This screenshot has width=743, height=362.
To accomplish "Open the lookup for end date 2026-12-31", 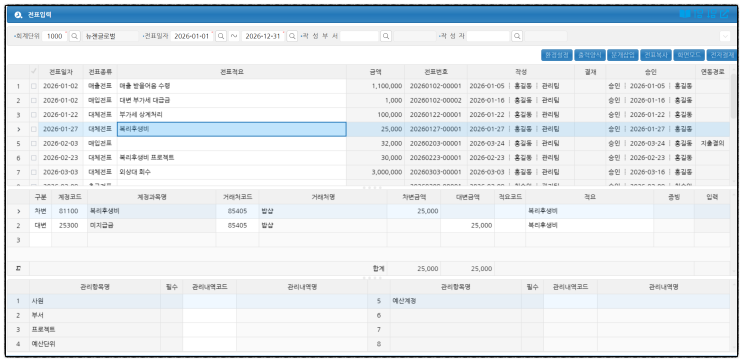I will [x=292, y=36].
